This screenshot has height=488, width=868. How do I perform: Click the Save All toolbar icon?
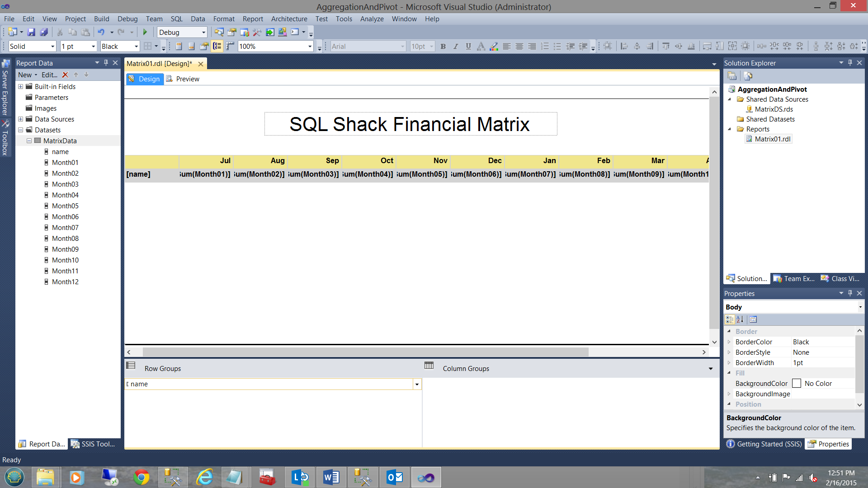coord(44,32)
